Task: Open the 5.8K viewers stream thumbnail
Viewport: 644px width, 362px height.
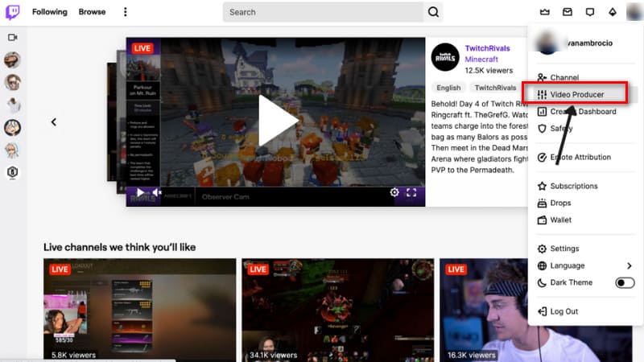Action: click(139, 310)
